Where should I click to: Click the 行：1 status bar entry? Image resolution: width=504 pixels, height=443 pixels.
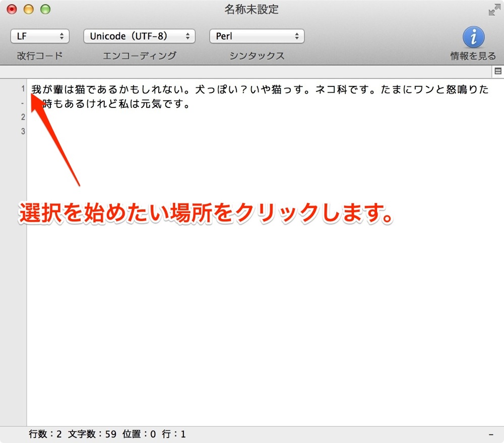pyautogui.click(x=174, y=434)
